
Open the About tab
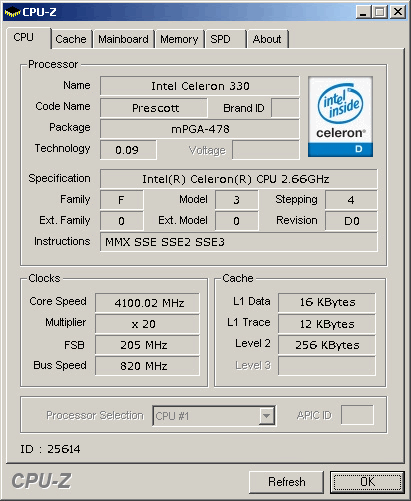[267, 39]
